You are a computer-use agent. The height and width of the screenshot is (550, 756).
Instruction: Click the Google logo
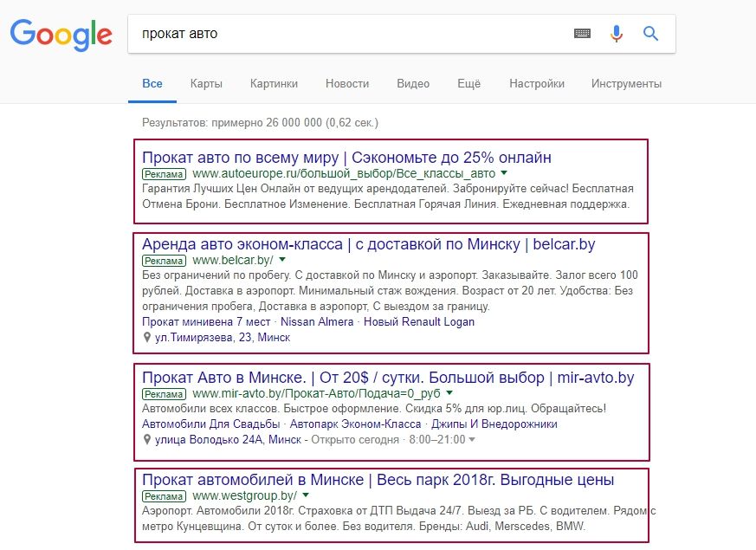[61, 35]
